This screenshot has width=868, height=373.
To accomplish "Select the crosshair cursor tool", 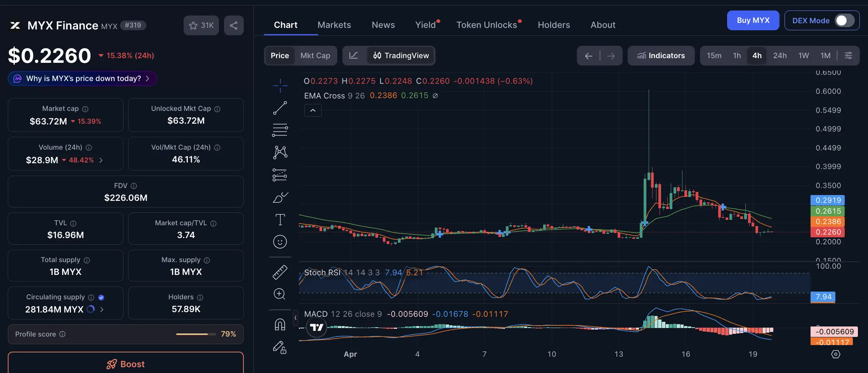I will point(280,85).
